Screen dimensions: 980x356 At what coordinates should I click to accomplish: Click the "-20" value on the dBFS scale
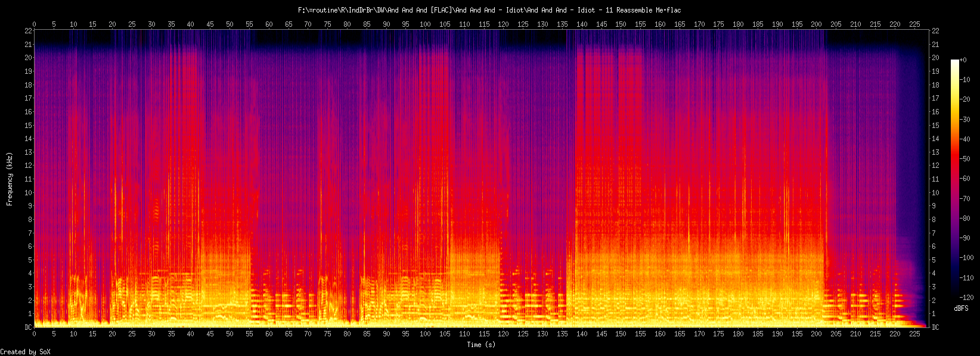965,99
